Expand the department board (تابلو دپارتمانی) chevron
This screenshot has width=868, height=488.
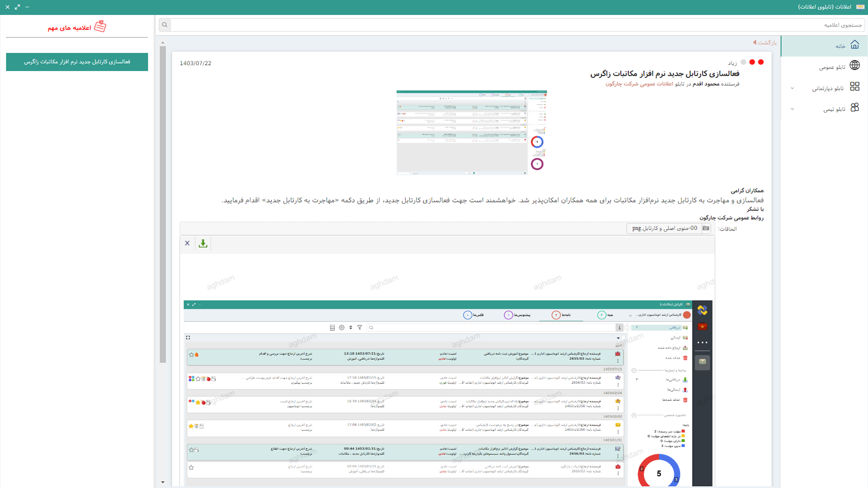tap(792, 88)
